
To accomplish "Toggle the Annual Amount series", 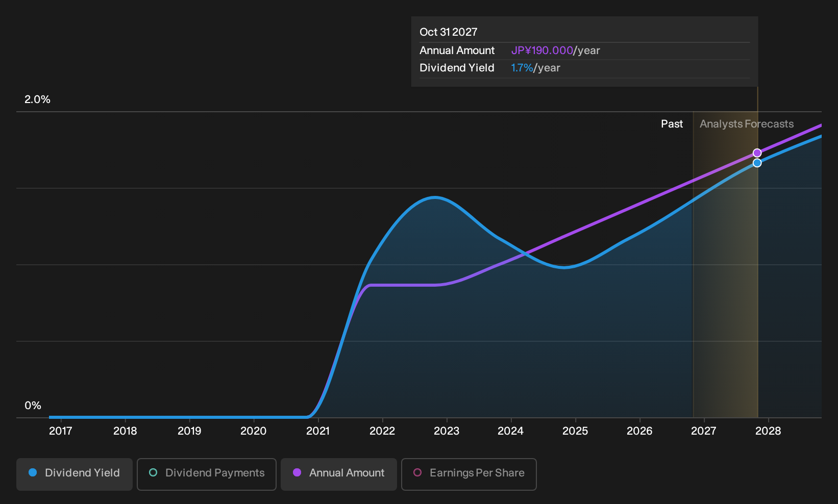I will (339, 474).
